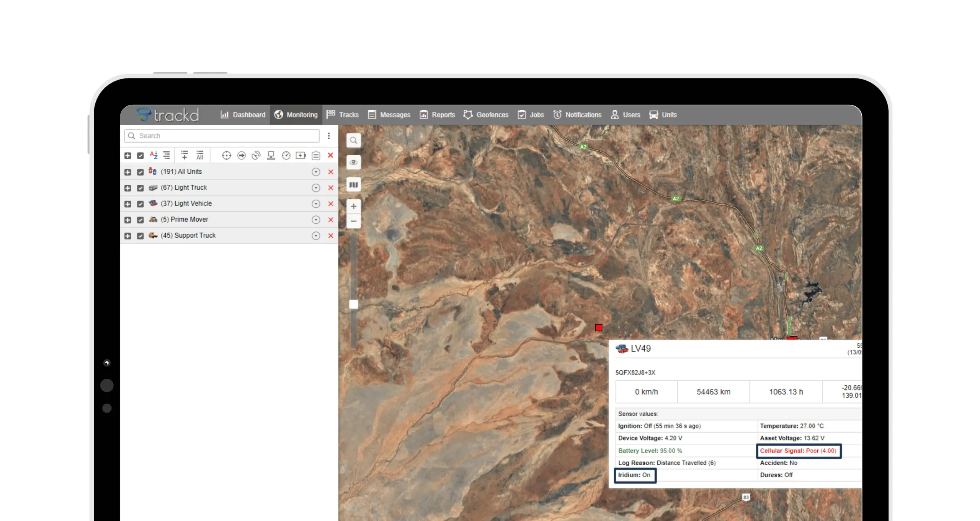This screenshot has height=521, width=980.
Task: Expand the All Units group
Action: [127, 172]
